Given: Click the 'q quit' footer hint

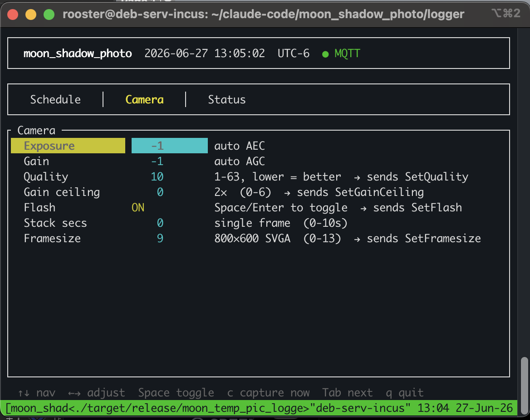Looking at the screenshot, I should pos(405,393).
